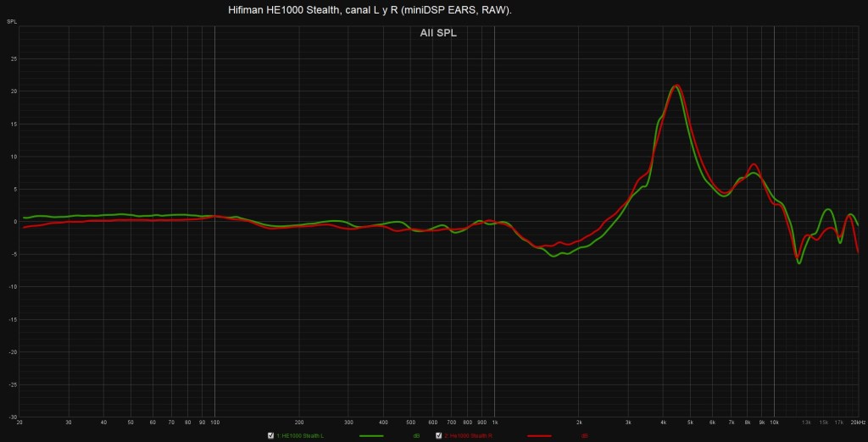This screenshot has height=442, width=868.
Task: Click the green dB readout in legend
Action: [x=416, y=435]
